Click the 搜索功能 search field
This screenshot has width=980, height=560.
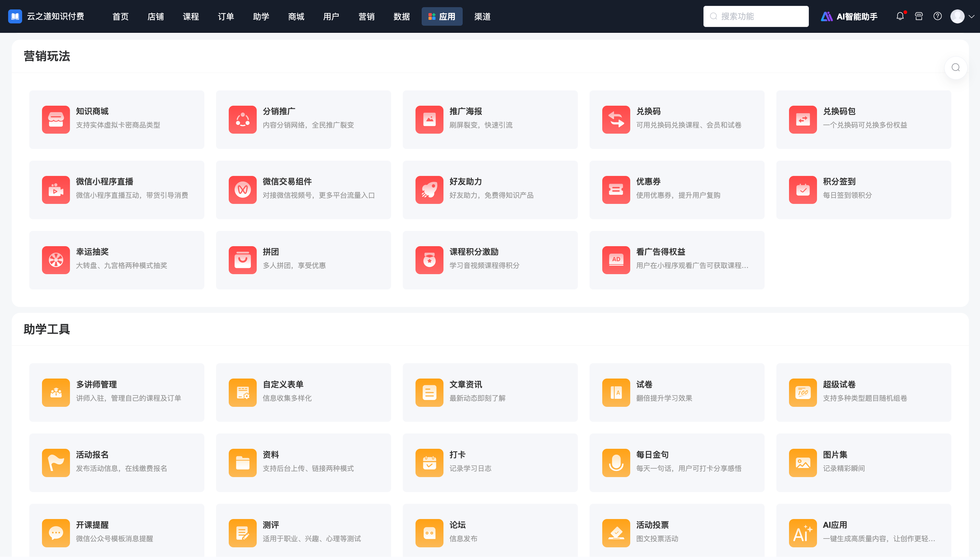point(756,16)
